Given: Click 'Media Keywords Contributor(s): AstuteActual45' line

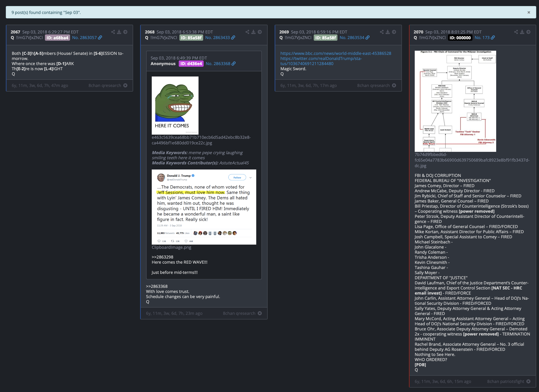Looking at the screenshot, I should pyautogui.click(x=200, y=163).
